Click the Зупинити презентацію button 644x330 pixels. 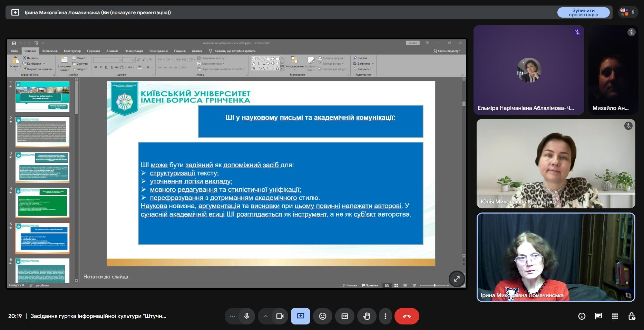pyautogui.click(x=583, y=12)
